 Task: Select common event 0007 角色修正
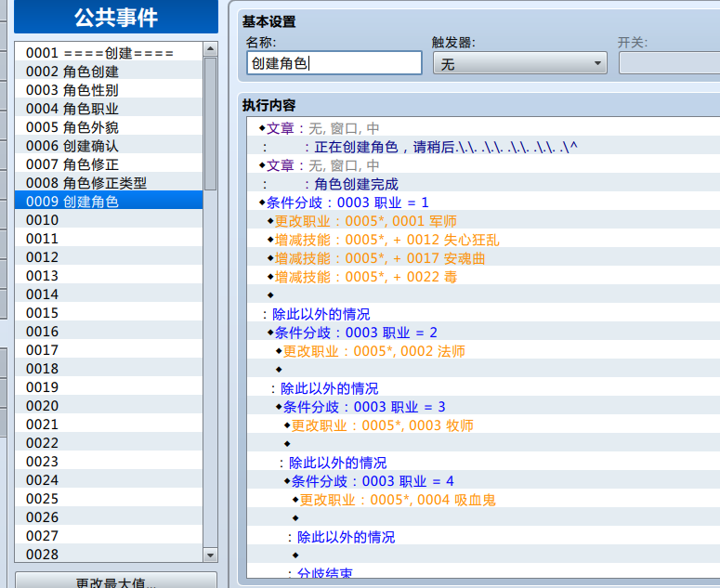(109, 164)
